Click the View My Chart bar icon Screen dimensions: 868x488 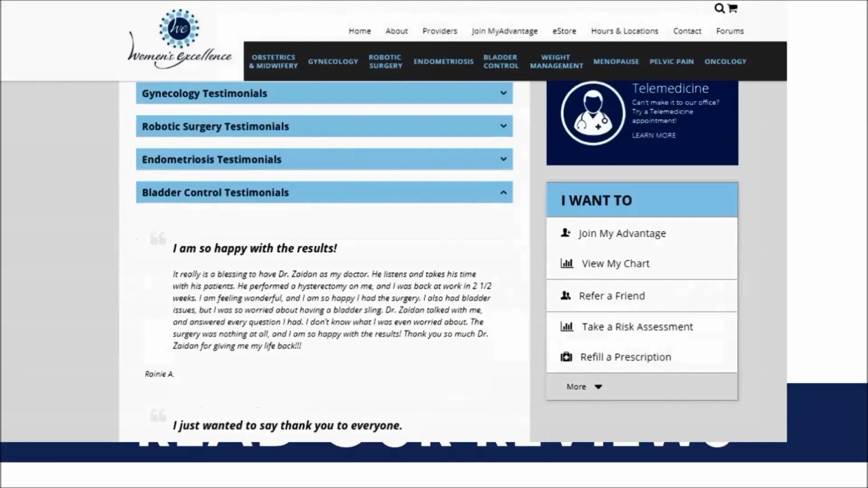point(567,263)
